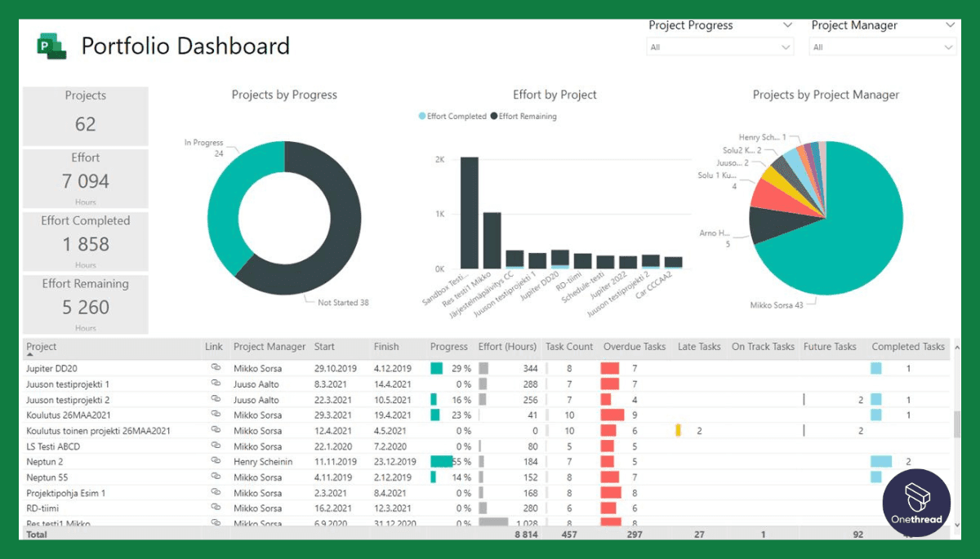
Task: Click the link icon for Koulutus 26MAA2021
Action: (216, 415)
